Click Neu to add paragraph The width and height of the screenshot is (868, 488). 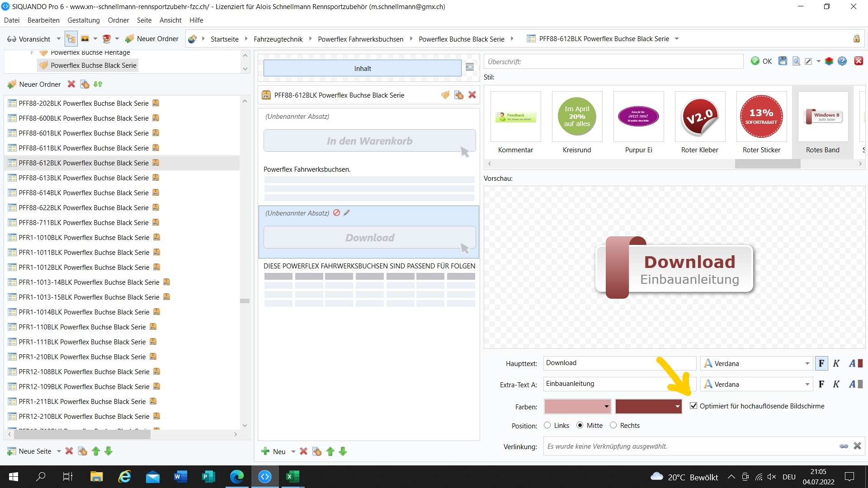click(274, 451)
